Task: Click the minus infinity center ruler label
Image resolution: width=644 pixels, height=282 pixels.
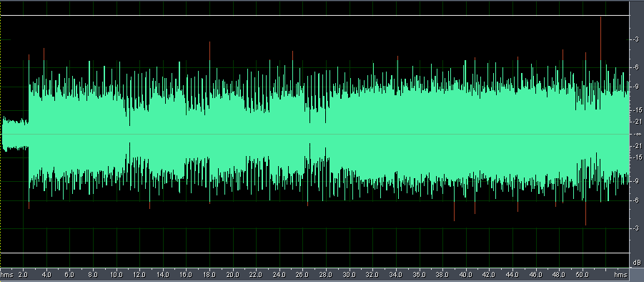Action: point(637,134)
